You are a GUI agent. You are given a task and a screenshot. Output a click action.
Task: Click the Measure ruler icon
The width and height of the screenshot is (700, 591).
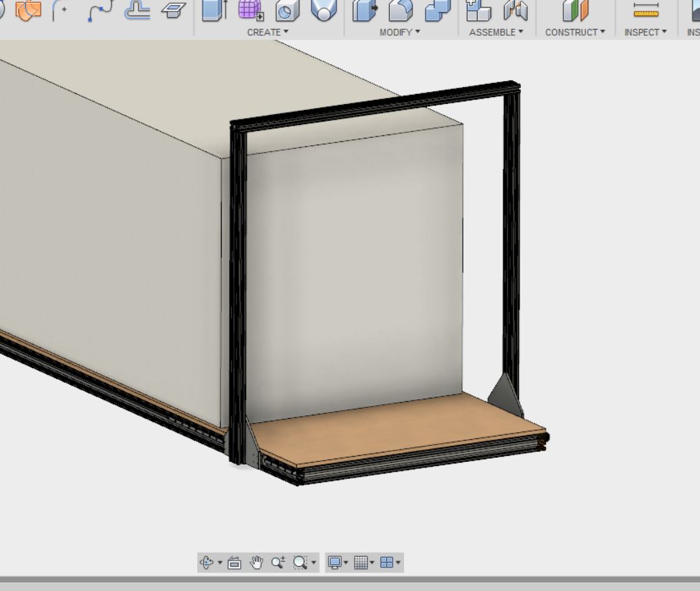click(646, 10)
